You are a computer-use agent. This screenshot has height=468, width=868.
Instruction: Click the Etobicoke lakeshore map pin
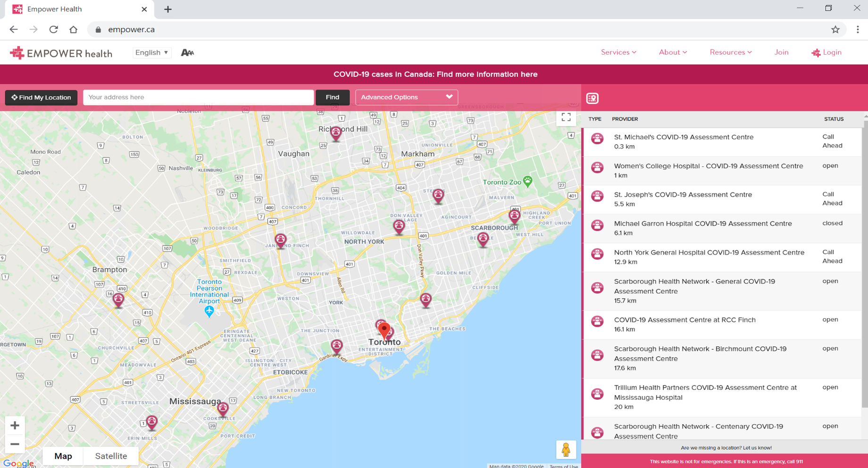coord(336,347)
